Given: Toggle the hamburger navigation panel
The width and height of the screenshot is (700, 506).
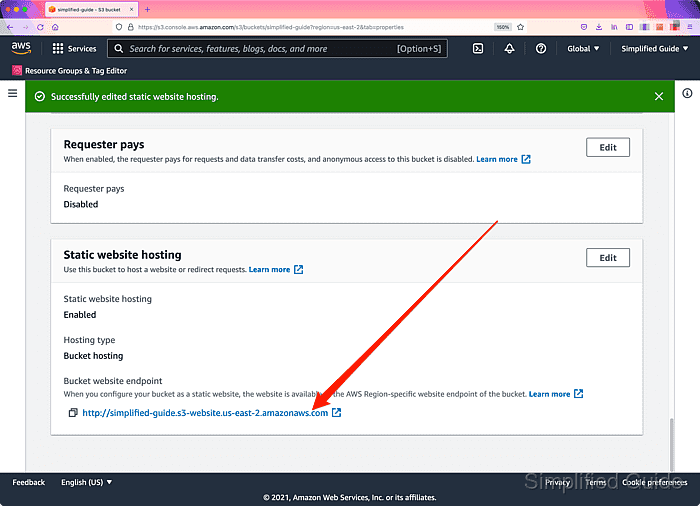Looking at the screenshot, I should [12, 93].
